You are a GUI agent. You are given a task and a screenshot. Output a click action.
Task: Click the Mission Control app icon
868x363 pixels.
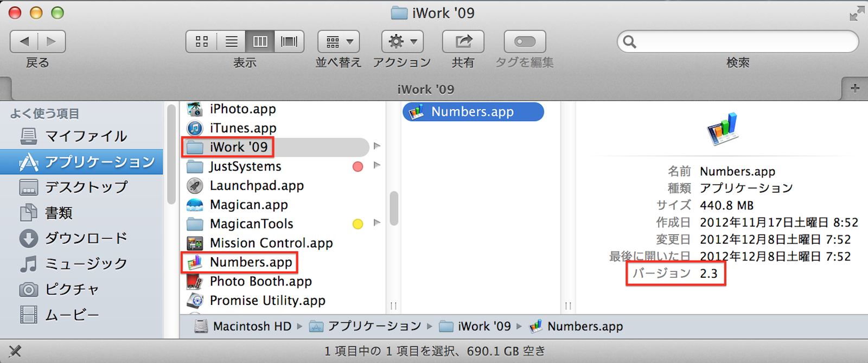[195, 243]
